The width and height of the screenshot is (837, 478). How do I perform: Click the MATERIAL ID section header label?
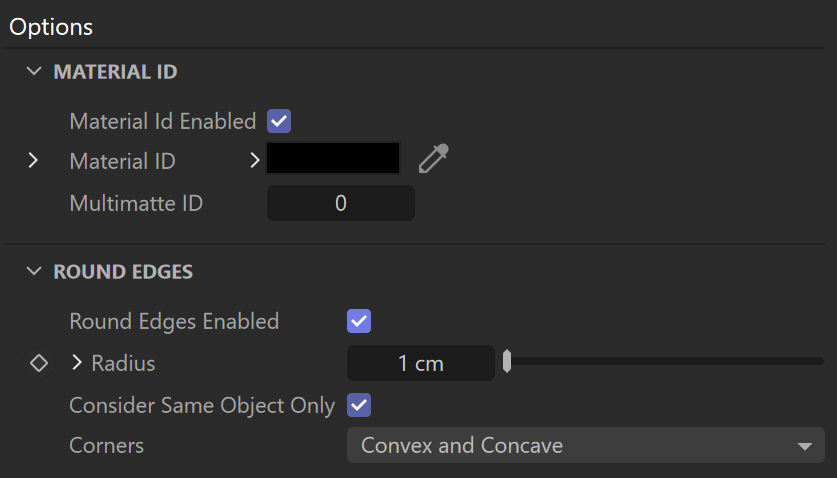pyautogui.click(x=115, y=72)
